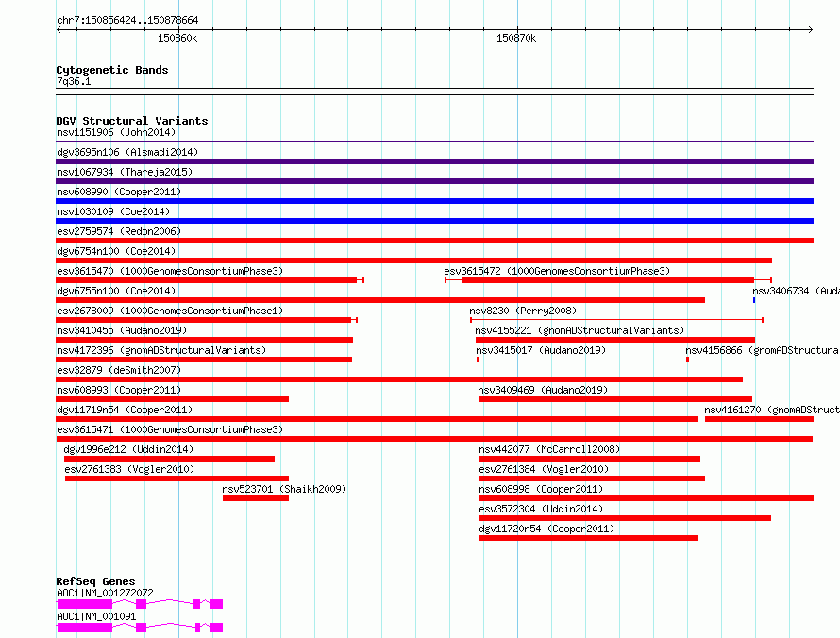Click the 150870k ruler position label

[516, 38]
